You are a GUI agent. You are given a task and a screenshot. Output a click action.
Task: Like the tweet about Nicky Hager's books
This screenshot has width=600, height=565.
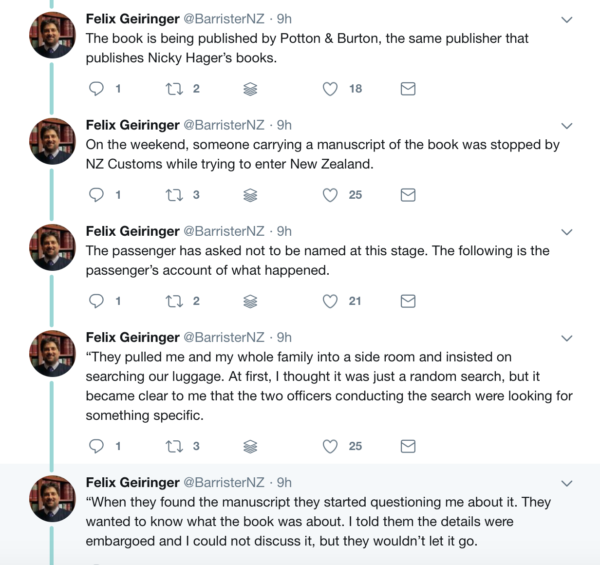tap(330, 89)
